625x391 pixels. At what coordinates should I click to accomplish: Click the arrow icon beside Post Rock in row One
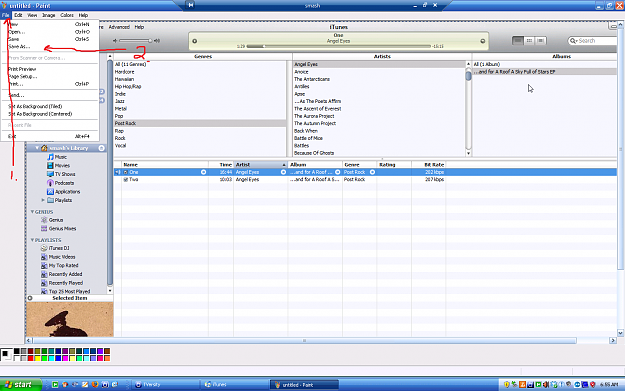point(372,172)
